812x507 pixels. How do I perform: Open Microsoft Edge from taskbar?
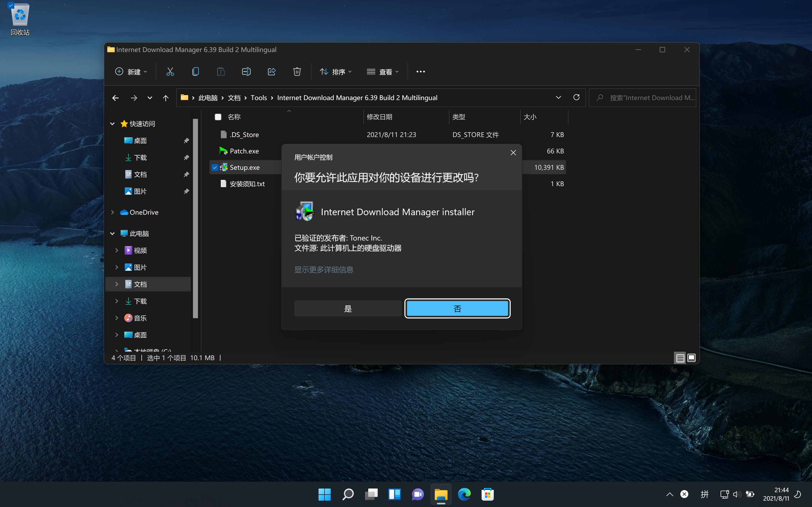464,494
